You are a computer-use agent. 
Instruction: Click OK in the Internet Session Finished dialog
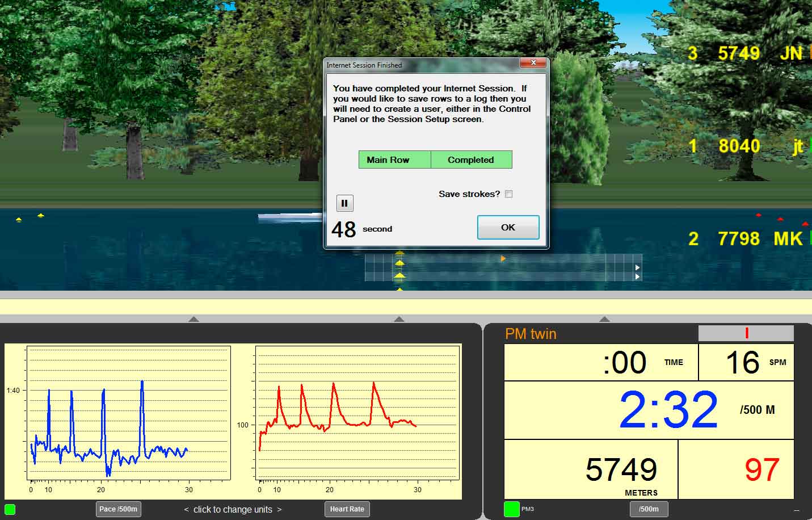[508, 227]
